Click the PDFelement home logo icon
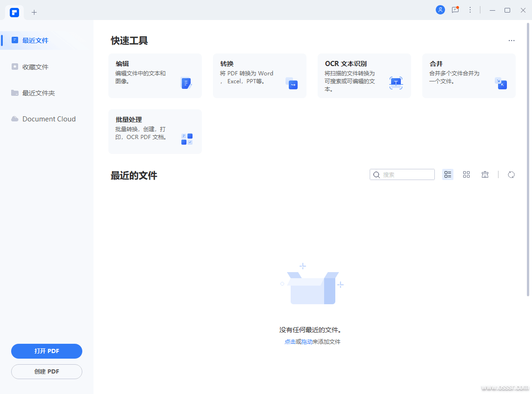The image size is (532, 394). click(x=14, y=12)
